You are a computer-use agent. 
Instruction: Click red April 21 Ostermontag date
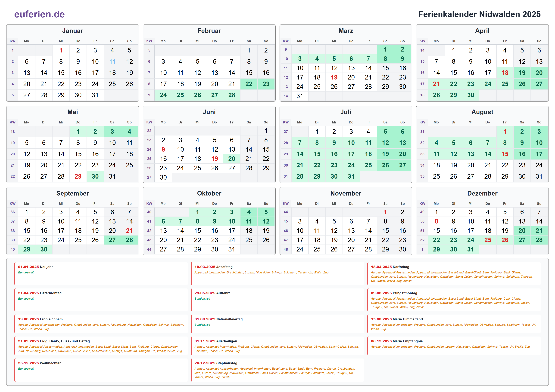point(436,84)
